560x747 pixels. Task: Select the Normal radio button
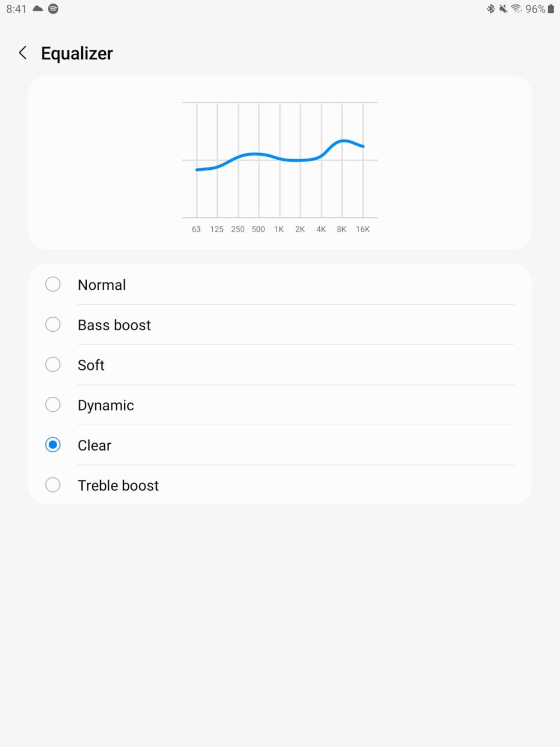click(x=53, y=285)
